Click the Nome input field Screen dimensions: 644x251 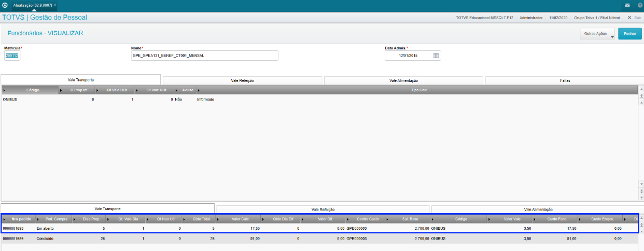click(205, 55)
